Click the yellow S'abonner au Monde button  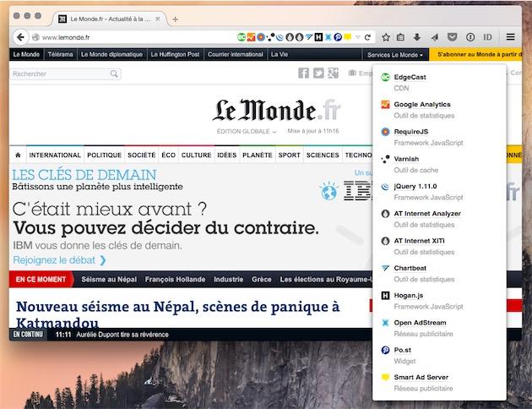(x=475, y=54)
